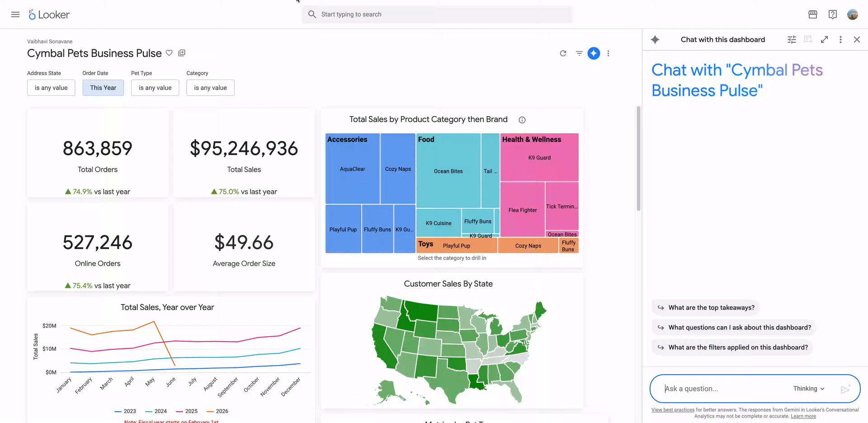The image size is (868, 423).
Task: Drill into Health & Wellness category header
Action: pos(532,140)
